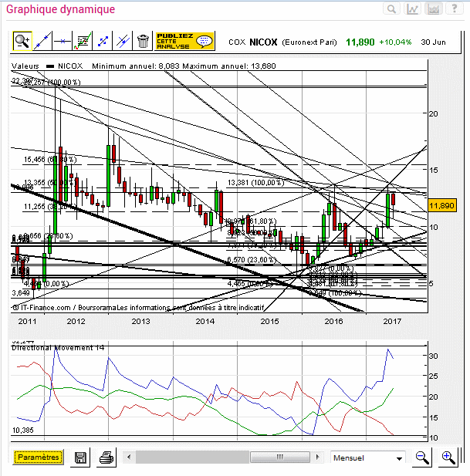Click the right scroll arrow of timeline
Screen dimensions: 470x476
[x=317, y=457]
